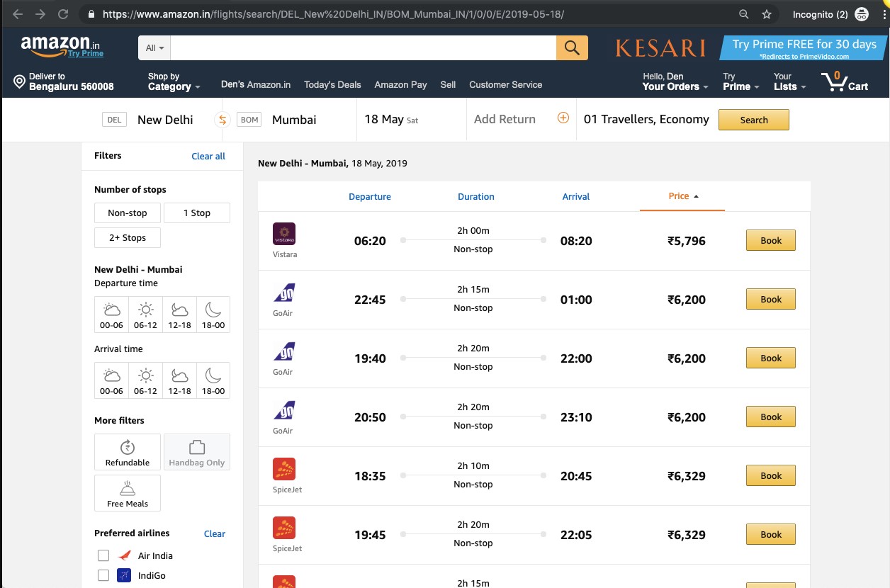Select arrival time 12-18 cloud icon
The width and height of the screenshot is (890, 588).
(180, 380)
